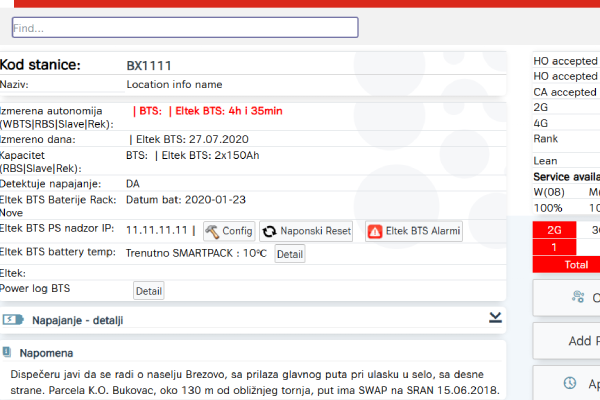This screenshot has width=600, height=400.
Task: Click the Rank row label
Action: 546,139
